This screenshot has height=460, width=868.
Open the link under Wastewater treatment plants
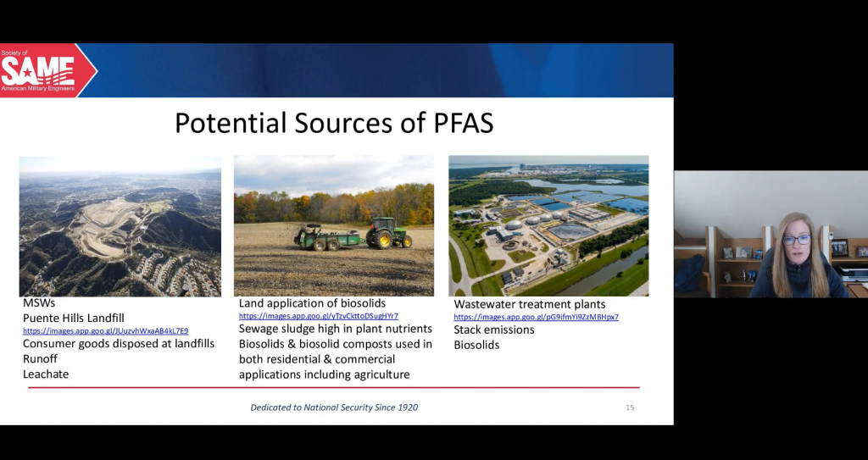[x=536, y=317]
